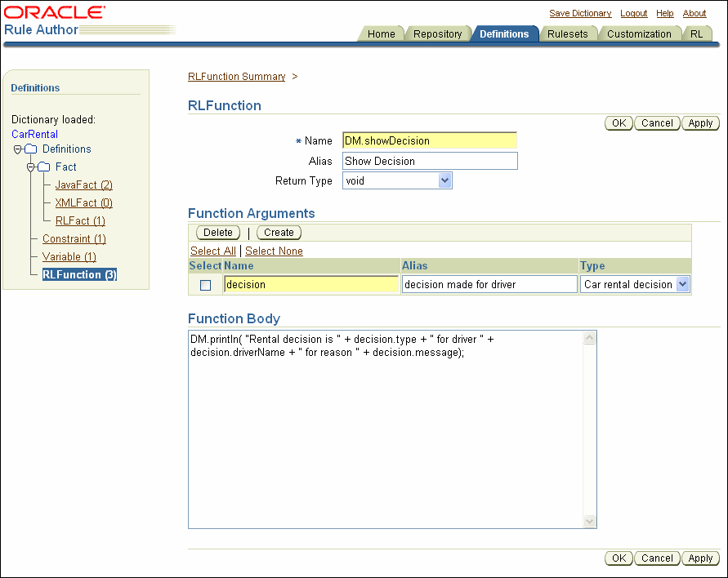This screenshot has height=578, width=728.
Task: Open the Type dropdown for the decision argument
Action: (684, 283)
